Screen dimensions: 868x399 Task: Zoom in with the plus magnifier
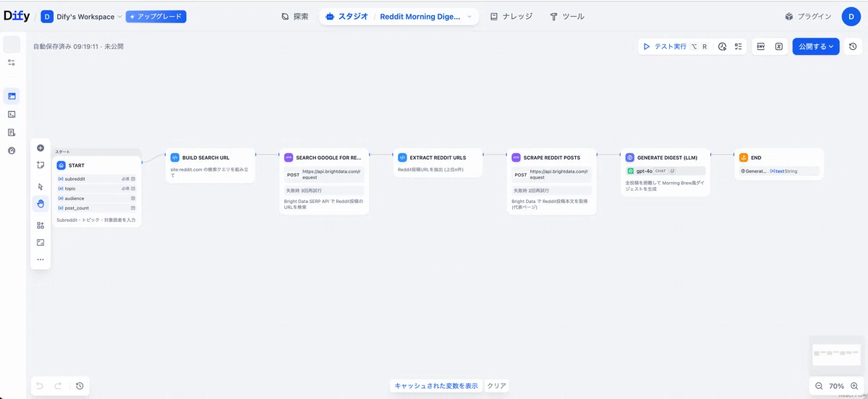click(x=854, y=386)
